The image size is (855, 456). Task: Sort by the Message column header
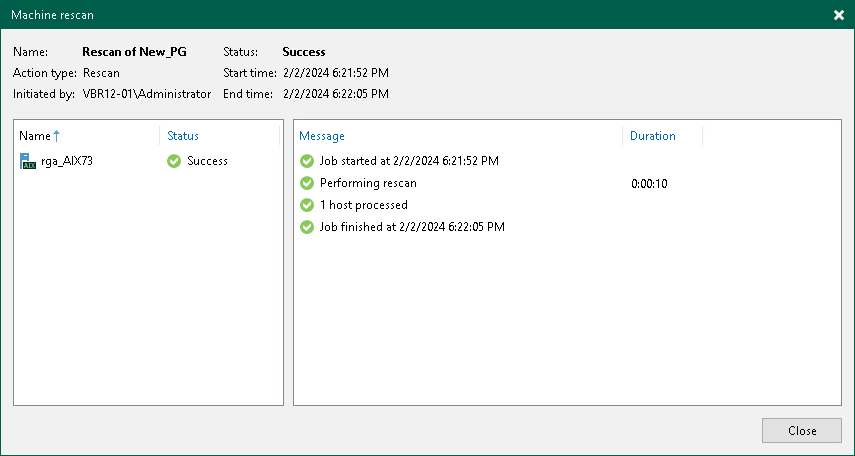[322, 136]
